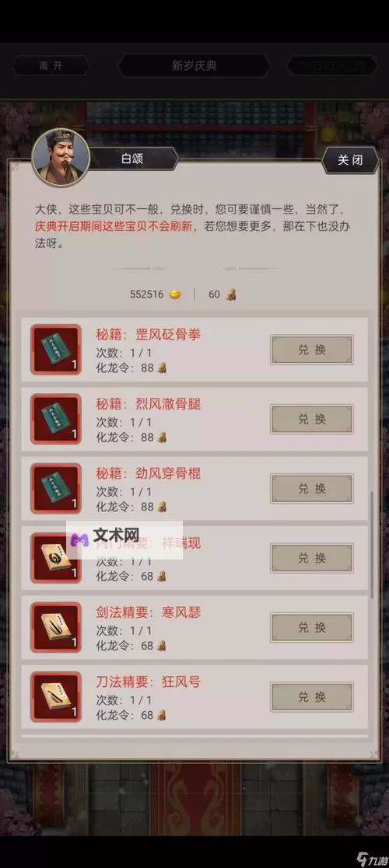Redeem 祥瑞现 with its 兑换 button
This screenshot has width=389, height=868.
(311, 558)
